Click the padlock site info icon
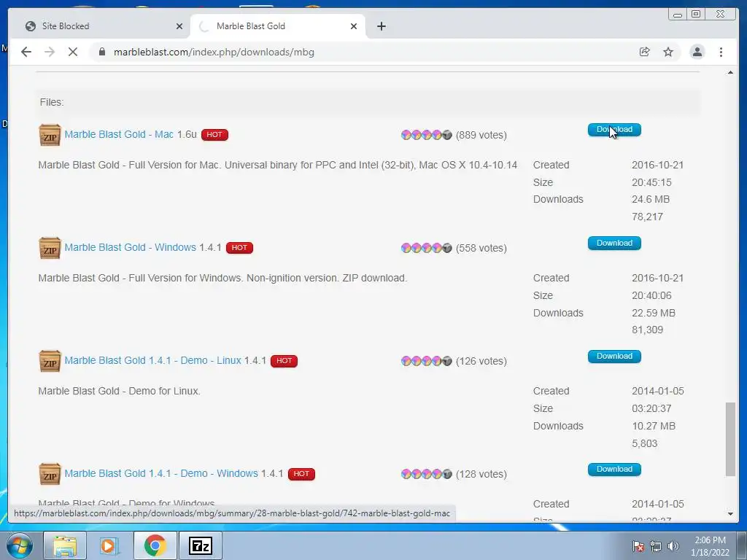The height and width of the screenshot is (560, 747). (101, 52)
